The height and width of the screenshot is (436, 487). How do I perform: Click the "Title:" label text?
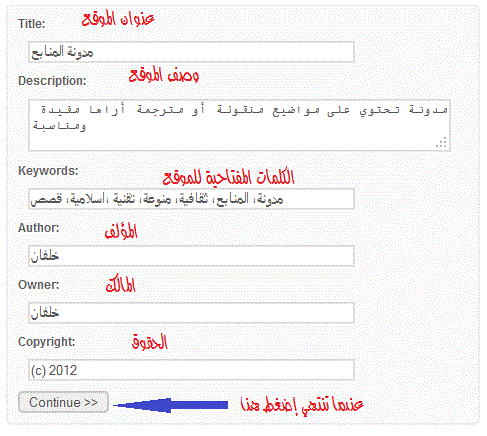tap(32, 24)
